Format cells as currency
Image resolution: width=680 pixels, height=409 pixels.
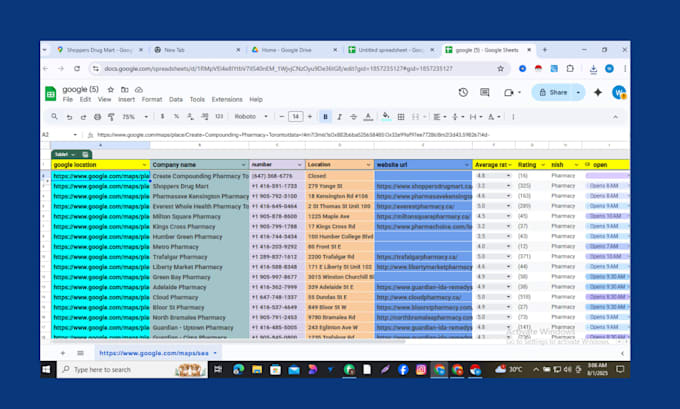point(162,116)
